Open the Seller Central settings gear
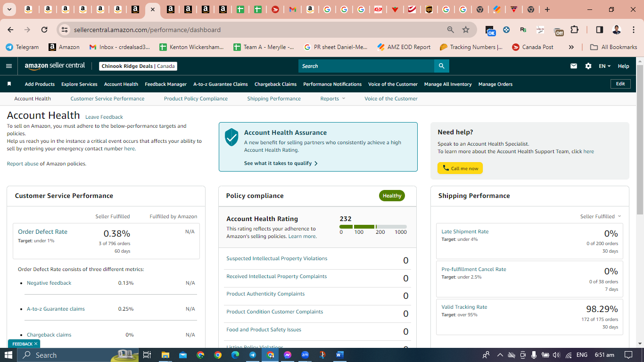This screenshot has height=362, width=644. (588, 66)
